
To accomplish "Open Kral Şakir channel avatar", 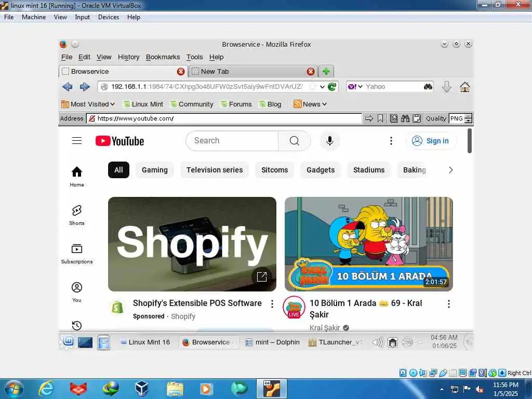I will tap(294, 307).
